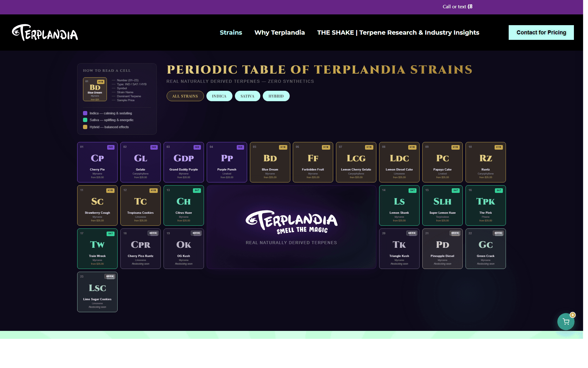Open the Train Wreck strain cell
Viewport: 588px width, 368px height.
click(x=97, y=249)
